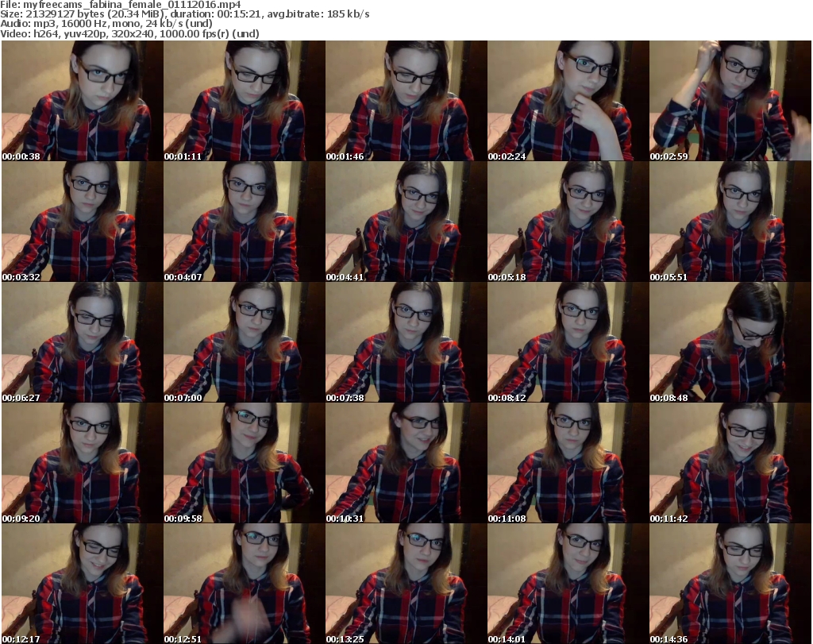Select the thumbnail frame stamped 00:14:01
This screenshot has height=644, width=813.
(x=568, y=584)
